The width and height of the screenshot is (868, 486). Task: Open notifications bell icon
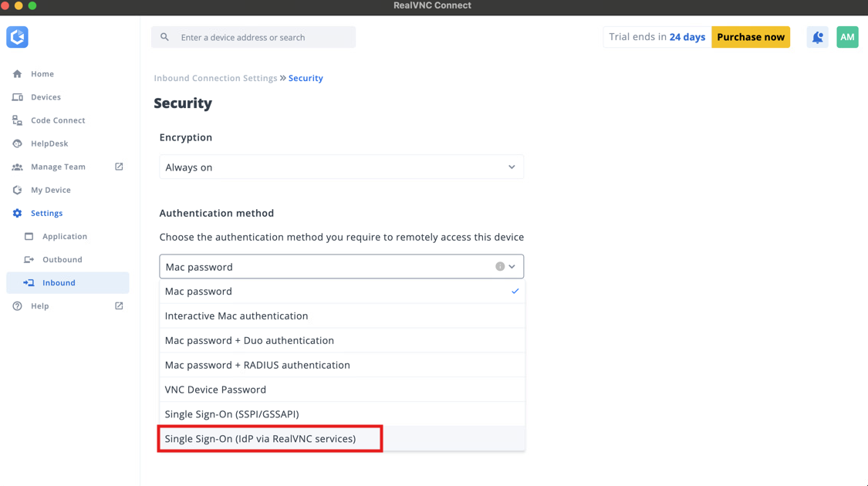(817, 37)
